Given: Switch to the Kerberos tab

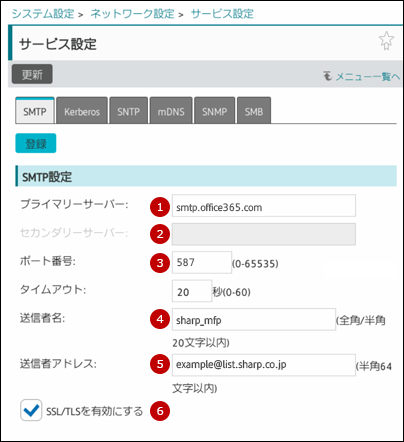Looking at the screenshot, I should coord(82,110).
